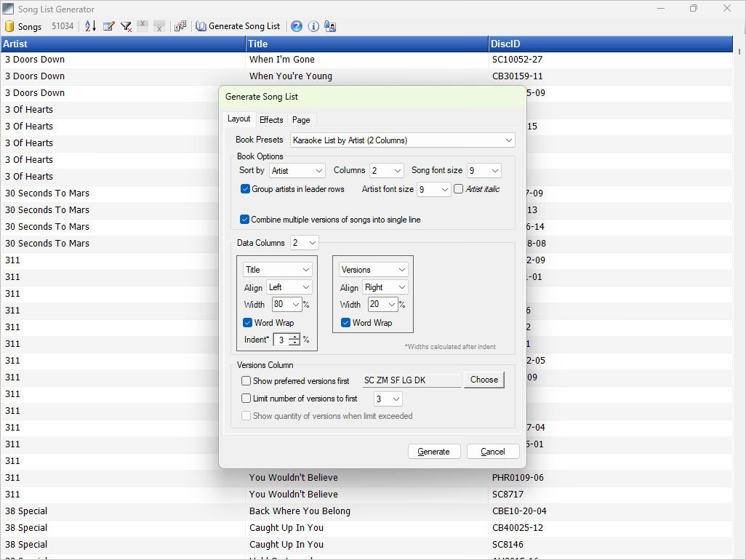
Task: Switch to the Effects tab
Action: coord(271,120)
